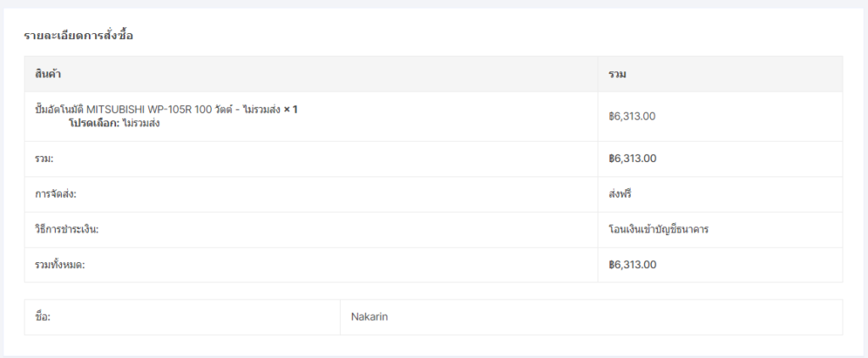This screenshot has height=358, width=868.
Task: Click the ไม่รวมส่ง text in product title
Action: pos(261,109)
